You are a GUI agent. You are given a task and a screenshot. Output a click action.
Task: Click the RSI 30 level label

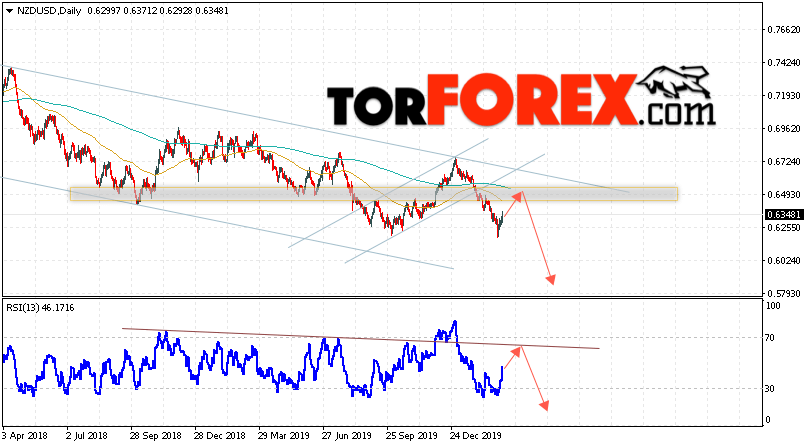click(770, 389)
